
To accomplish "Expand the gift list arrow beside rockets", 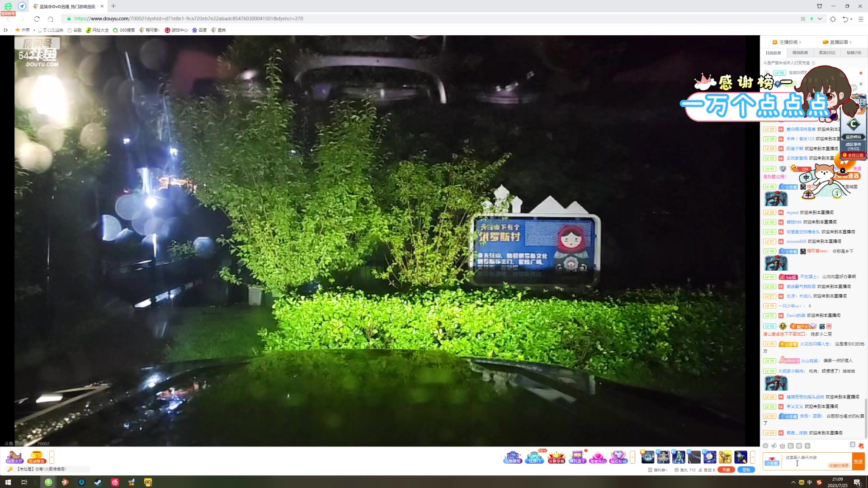I will 752,457.
